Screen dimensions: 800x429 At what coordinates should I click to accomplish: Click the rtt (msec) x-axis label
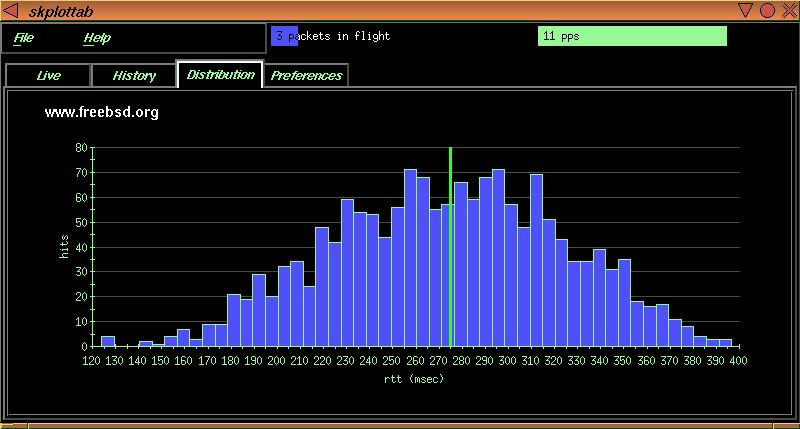[414, 379]
